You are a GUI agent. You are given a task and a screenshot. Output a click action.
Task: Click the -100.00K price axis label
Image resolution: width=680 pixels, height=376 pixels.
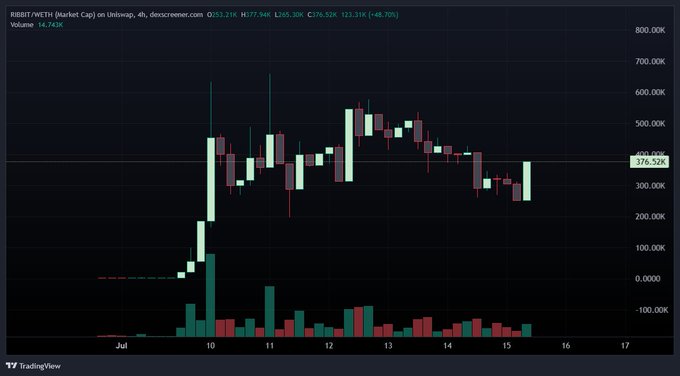click(x=651, y=310)
